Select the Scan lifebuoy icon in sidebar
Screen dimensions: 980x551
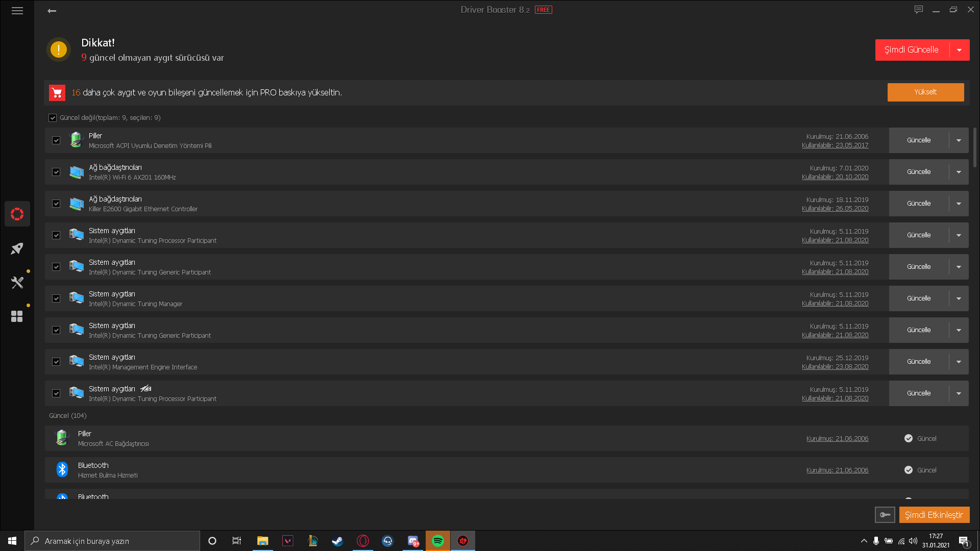pos(17,214)
